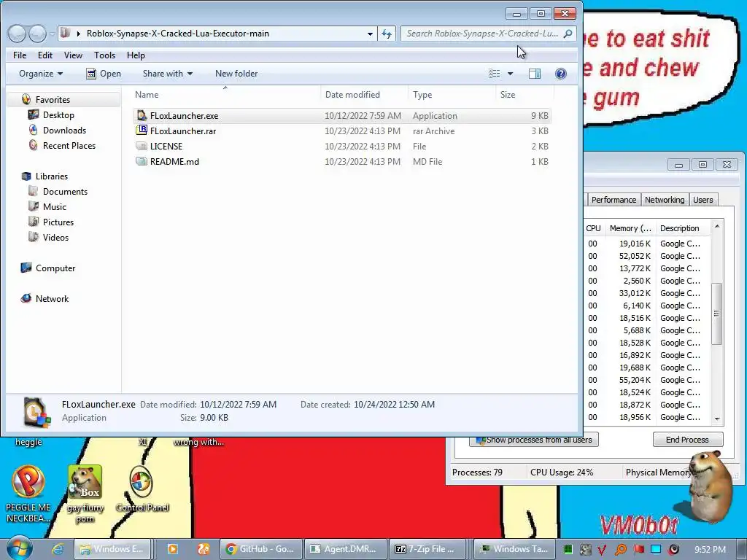Sort Task Manager by Description column
The height and width of the screenshot is (560, 747).
click(680, 228)
